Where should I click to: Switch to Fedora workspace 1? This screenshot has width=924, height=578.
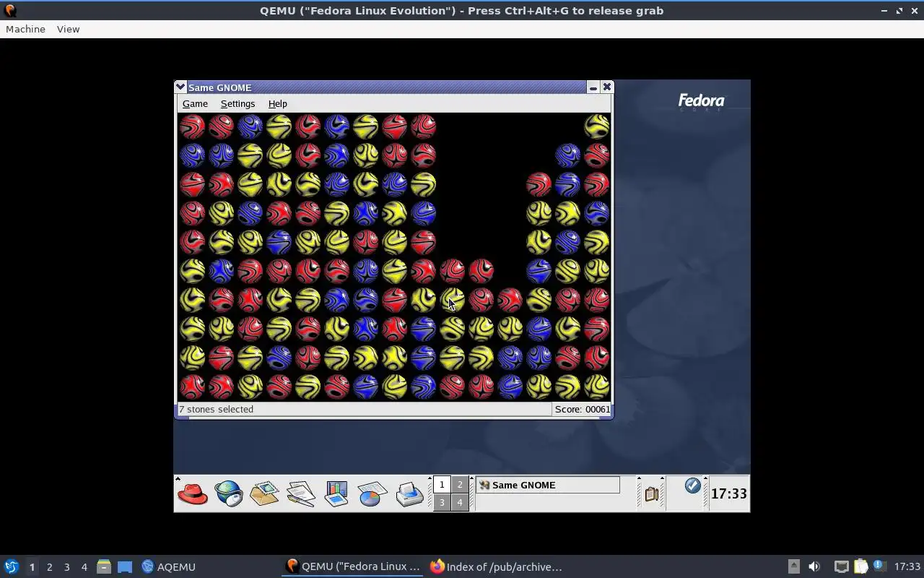442,485
